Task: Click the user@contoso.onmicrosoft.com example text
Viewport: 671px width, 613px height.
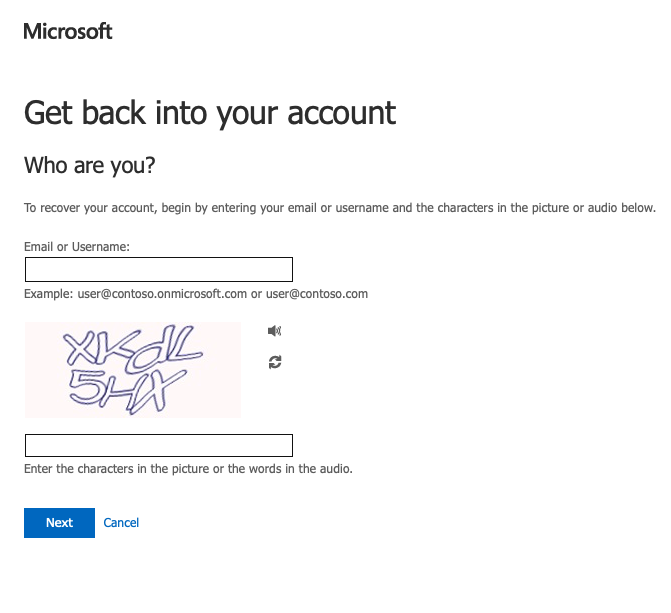Action: 162,294
